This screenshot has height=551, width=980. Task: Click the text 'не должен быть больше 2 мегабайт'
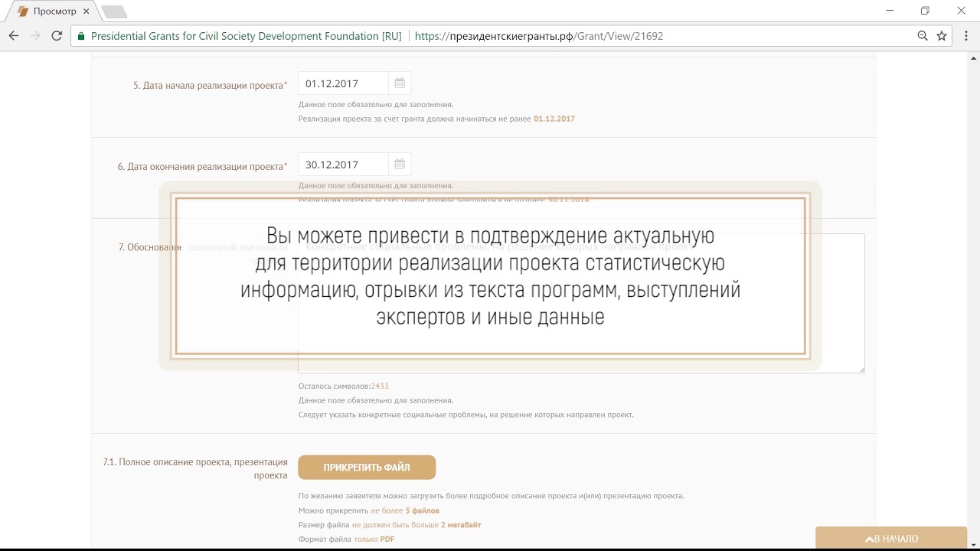(x=416, y=525)
